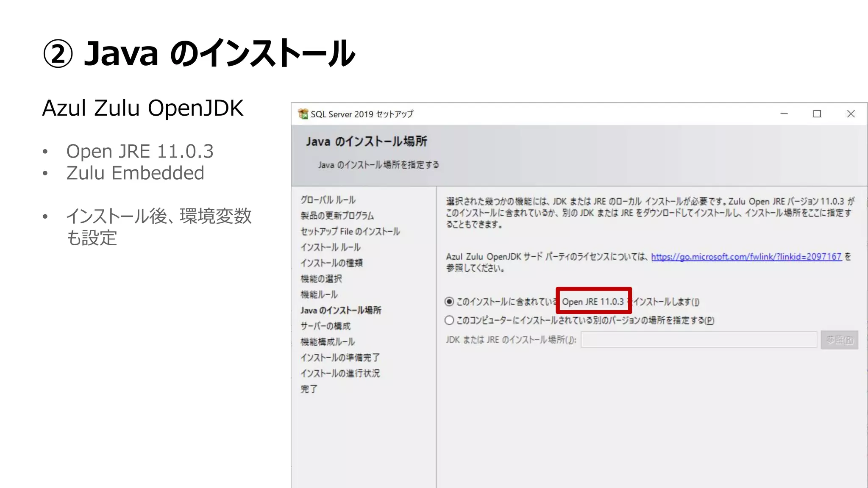The image size is (868, 488).
Task: Select the インストールの種類 step
Action: [331, 263]
